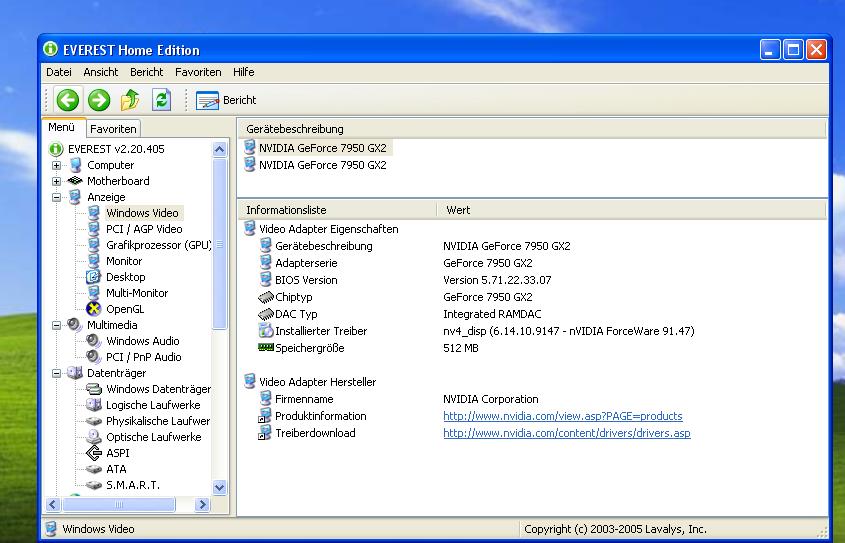
Task: Select PCI / PnP Audio in the tree
Action: click(x=143, y=357)
